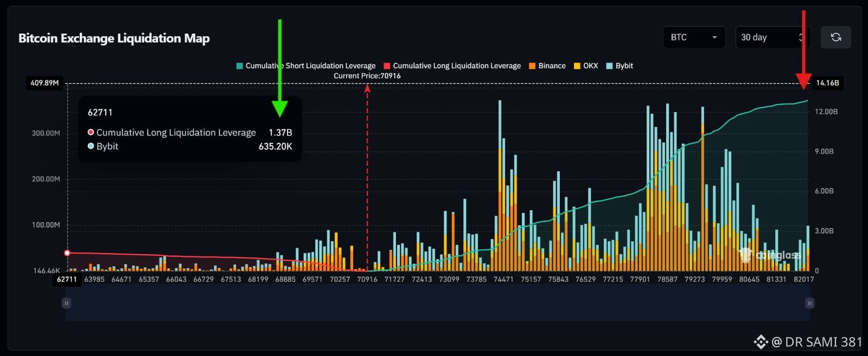Click the right zoom slider handle
This screenshot has height=356, width=868.
click(809, 303)
